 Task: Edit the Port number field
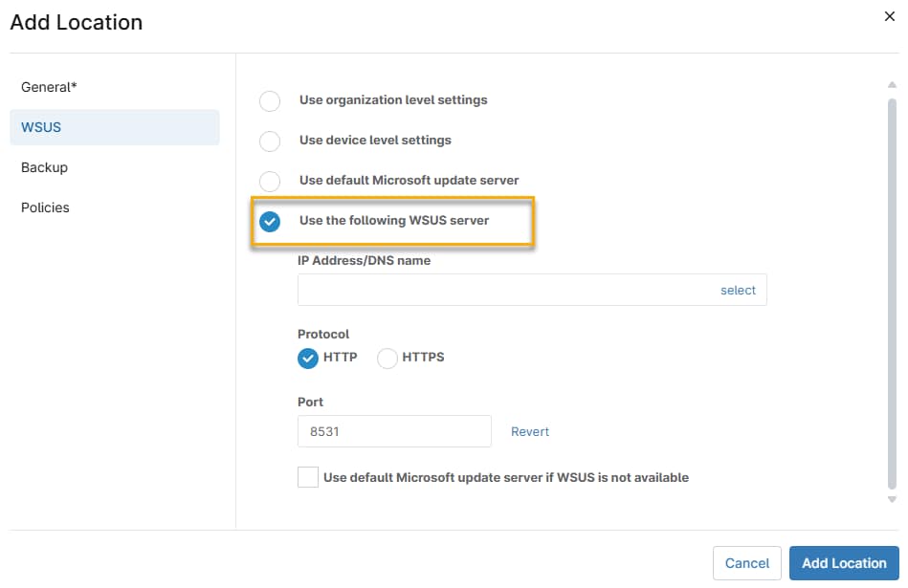tap(393, 431)
